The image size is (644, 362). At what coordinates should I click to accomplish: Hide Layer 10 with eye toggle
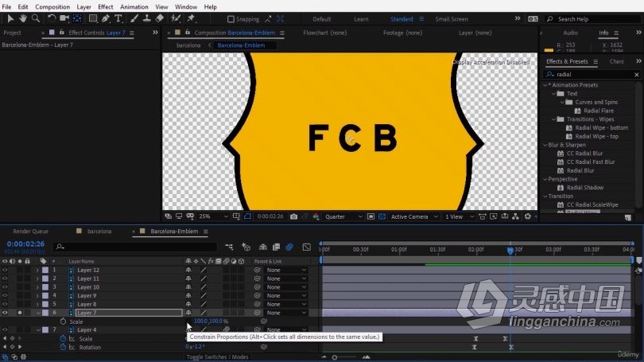pos(5,287)
